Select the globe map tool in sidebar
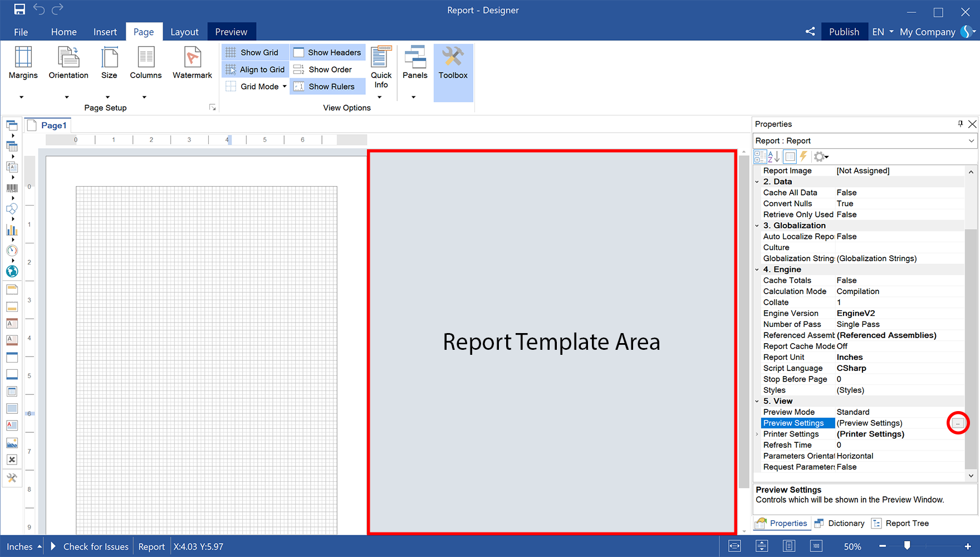This screenshot has height=557, width=980. 12,271
